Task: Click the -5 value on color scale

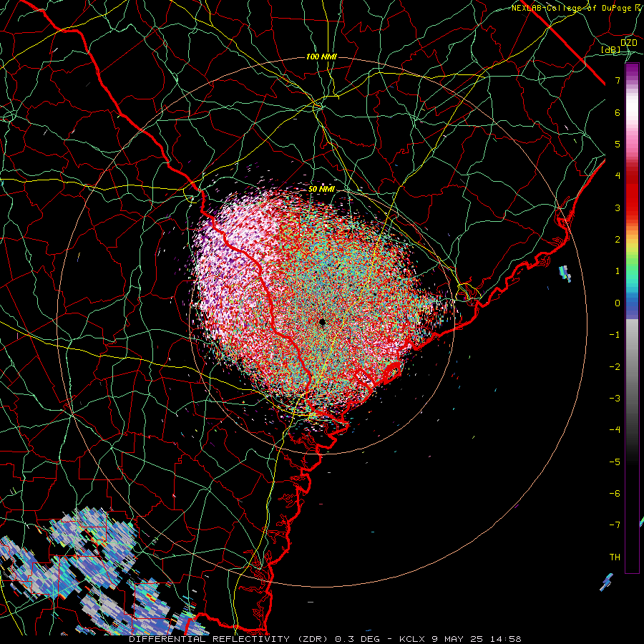Action: pos(615,462)
